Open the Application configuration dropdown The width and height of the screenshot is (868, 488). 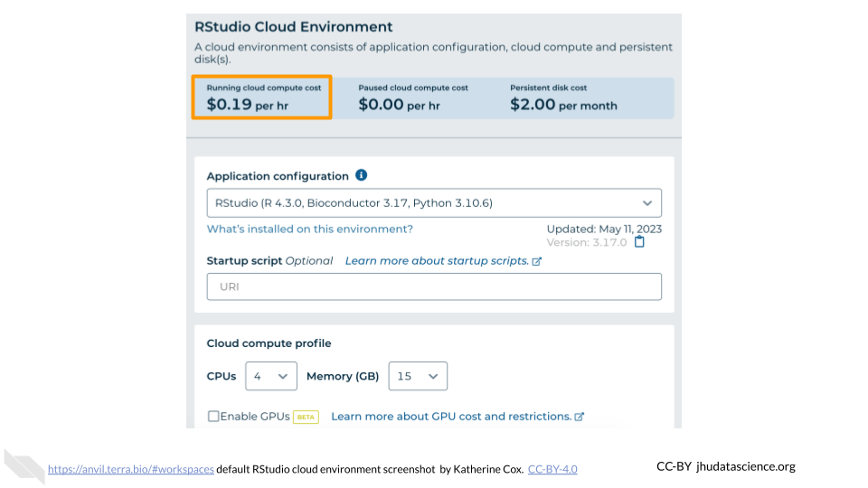434,203
